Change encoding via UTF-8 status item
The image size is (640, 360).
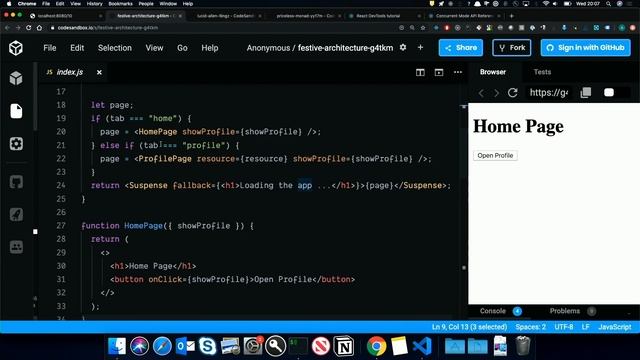tap(564, 327)
